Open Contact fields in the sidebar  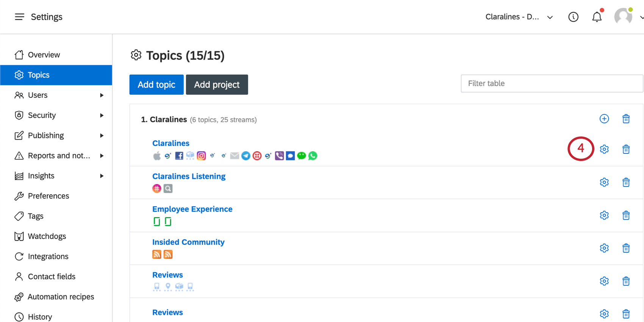56,277
